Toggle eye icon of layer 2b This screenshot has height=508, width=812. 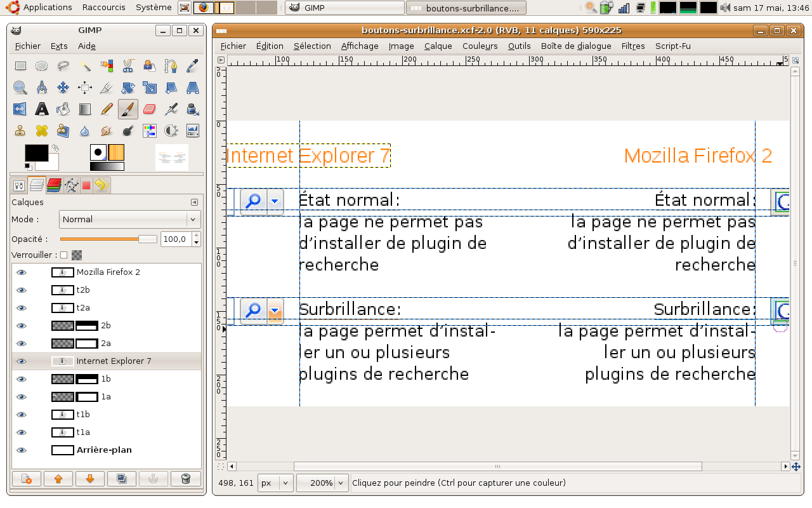22,325
